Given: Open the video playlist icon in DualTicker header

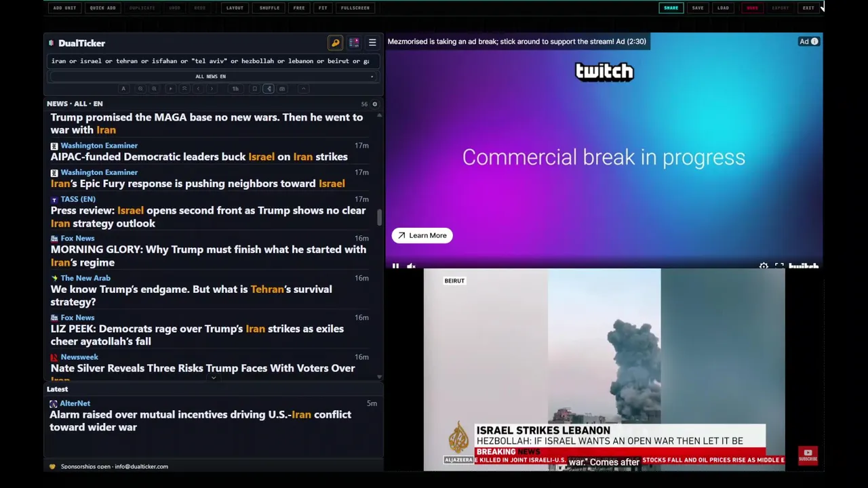Looking at the screenshot, I should (354, 43).
